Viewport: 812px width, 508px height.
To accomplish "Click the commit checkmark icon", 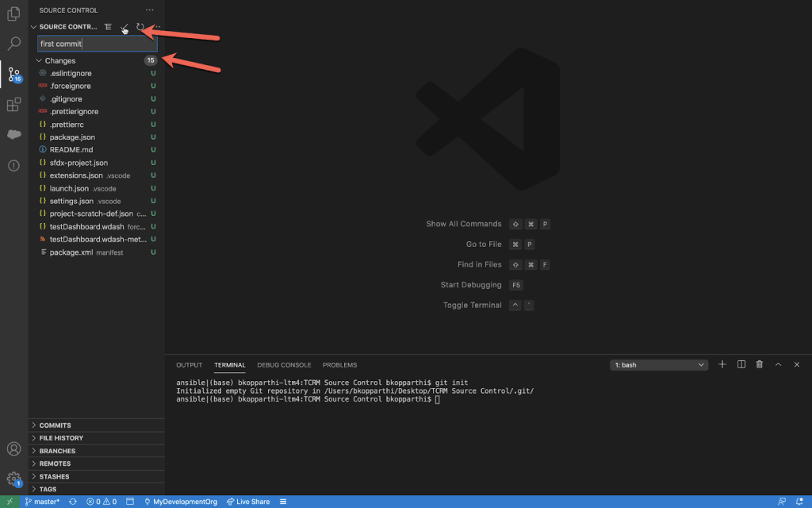I will (x=124, y=27).
